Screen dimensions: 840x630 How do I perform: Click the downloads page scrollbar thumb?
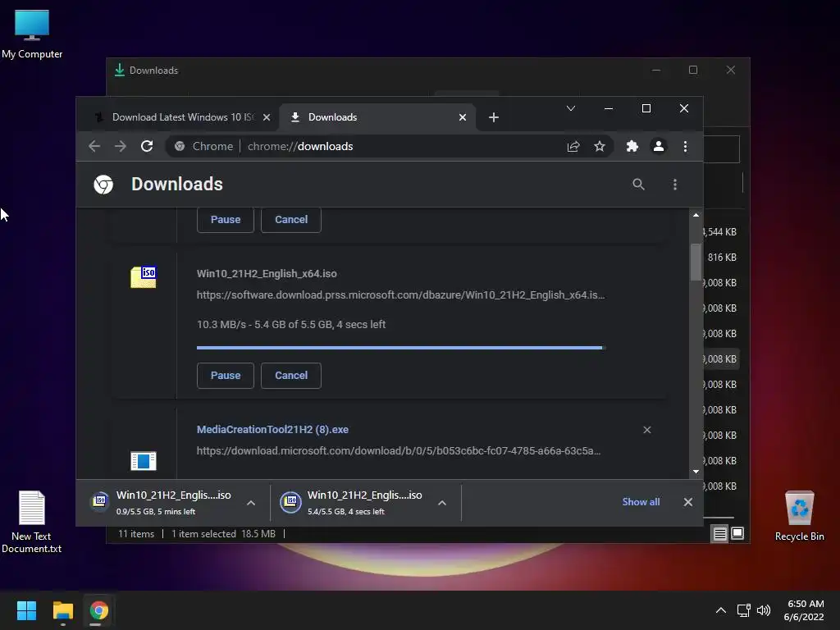point(696,262)
